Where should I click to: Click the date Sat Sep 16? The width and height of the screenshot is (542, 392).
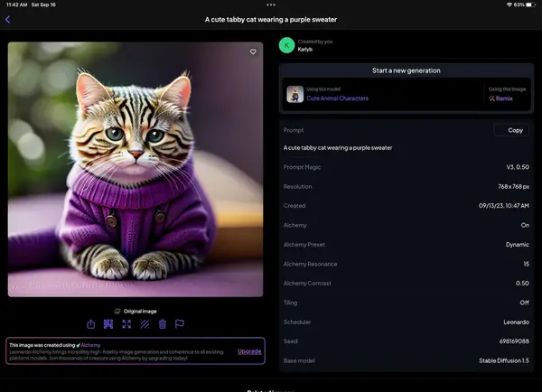coord(43,5)
